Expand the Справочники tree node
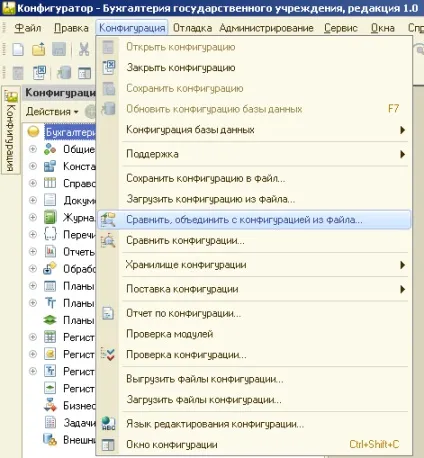This screenshot has width=424, height=458. pyautogui.click(x=33, y=183)
